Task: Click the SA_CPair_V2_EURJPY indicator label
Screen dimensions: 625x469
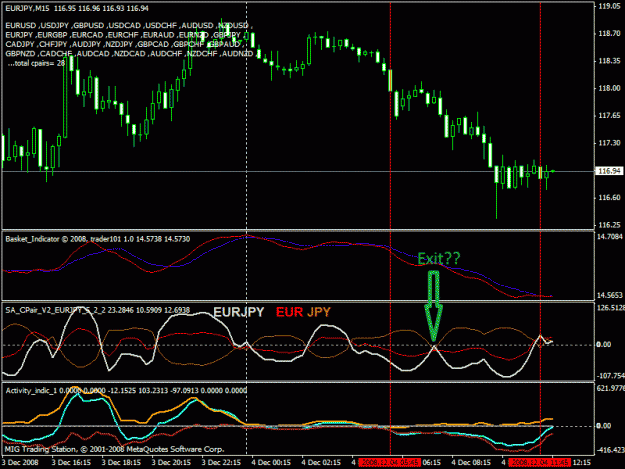Action: click(x=98, y=310)
